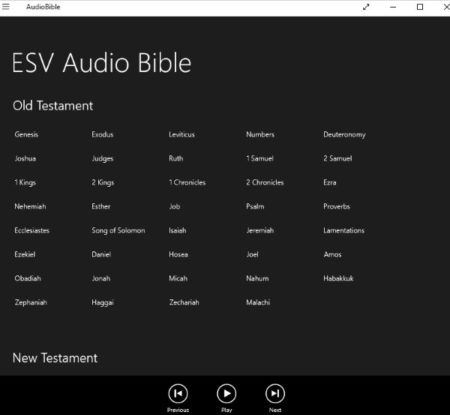Maximize the AudioBible window
Screen dimensions: 450x415
(x=420, y=7)
